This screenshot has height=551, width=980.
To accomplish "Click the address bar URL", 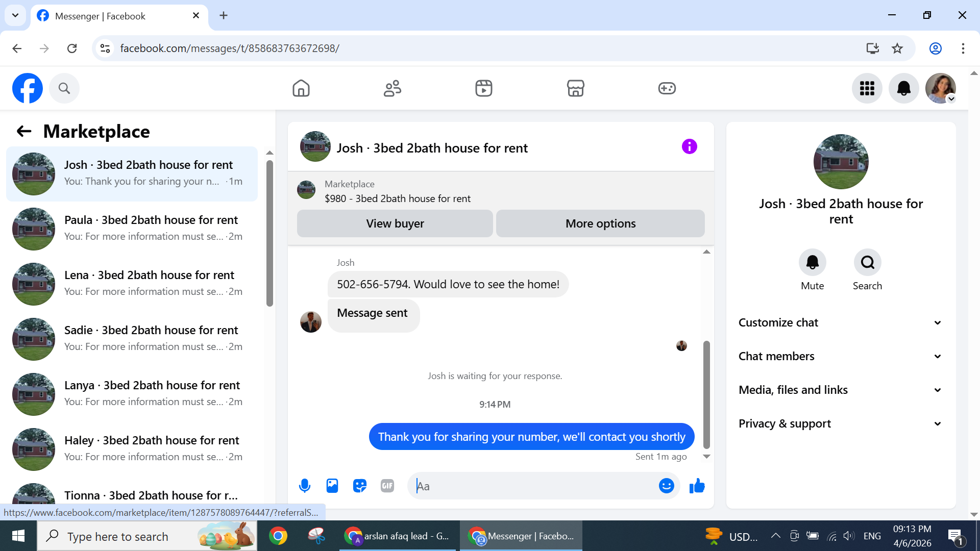I will [x=230, y=48].
